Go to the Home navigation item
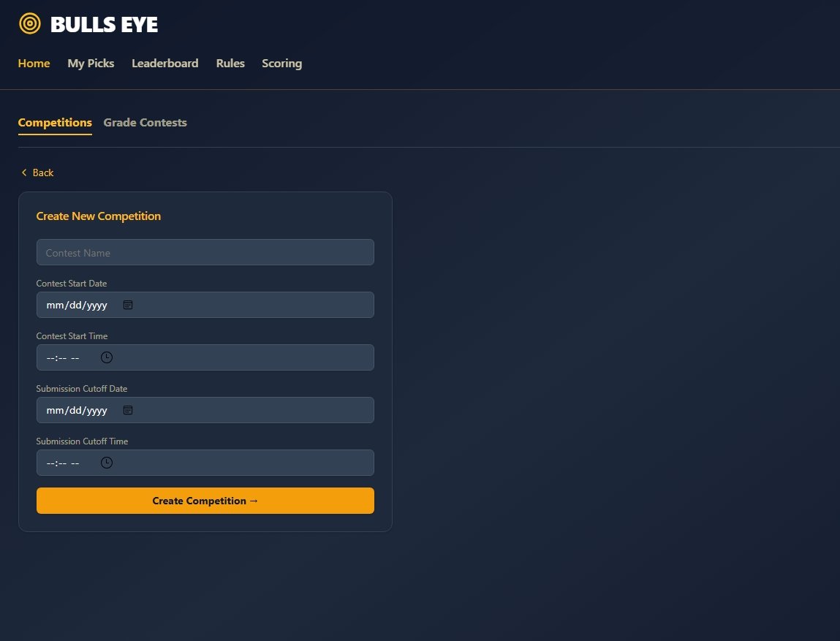840x641 pixels. [x=34, y=64]
